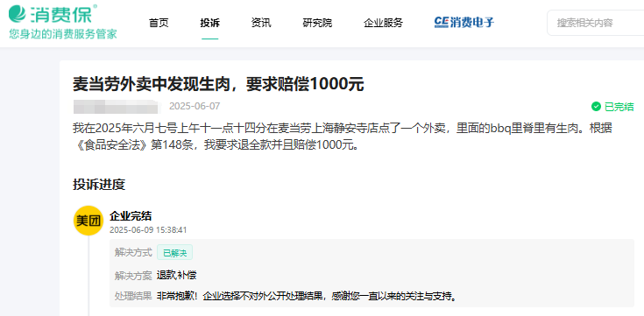Open the 研究院 menu item
The width and height of the screenshot is (644, 316).
[317, 23]
